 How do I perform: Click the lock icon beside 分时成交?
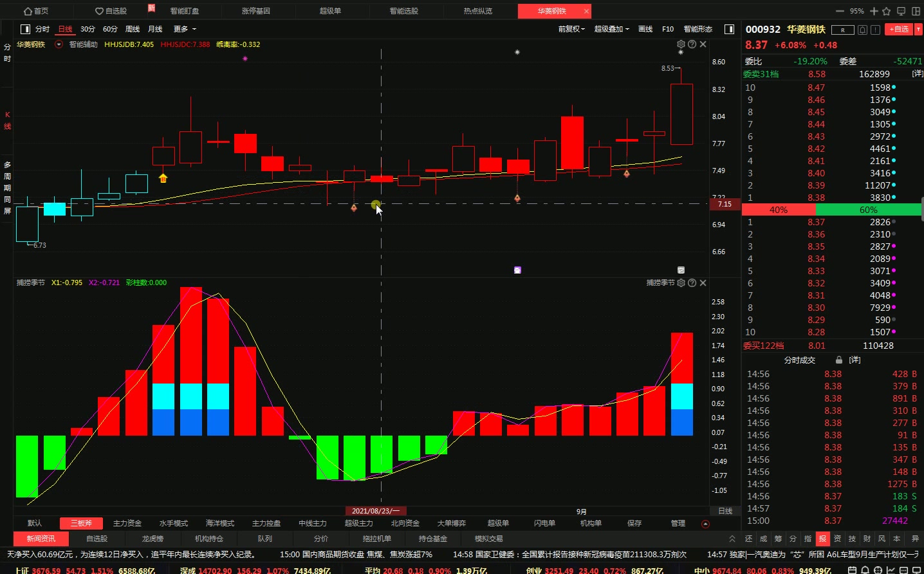(839, 360)
